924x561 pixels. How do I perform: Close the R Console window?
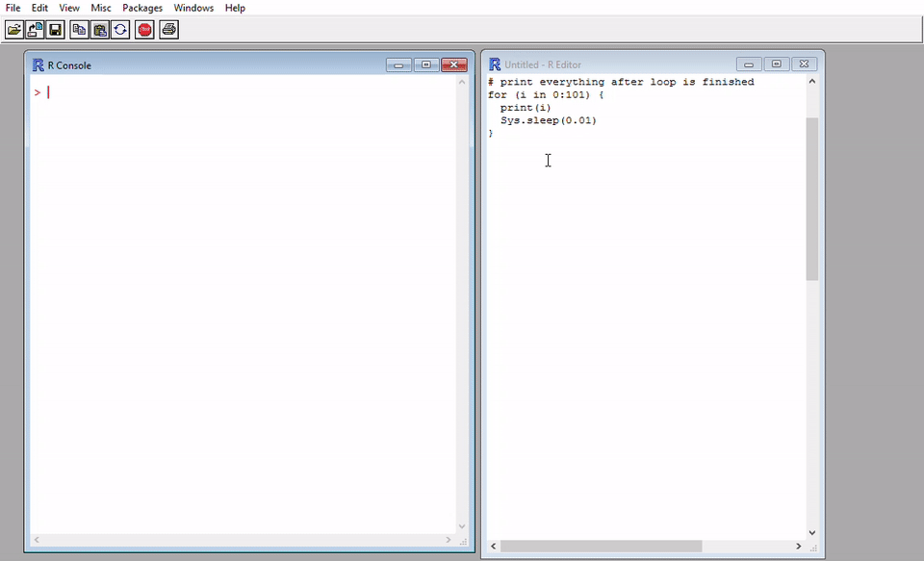tap(454, 64)
